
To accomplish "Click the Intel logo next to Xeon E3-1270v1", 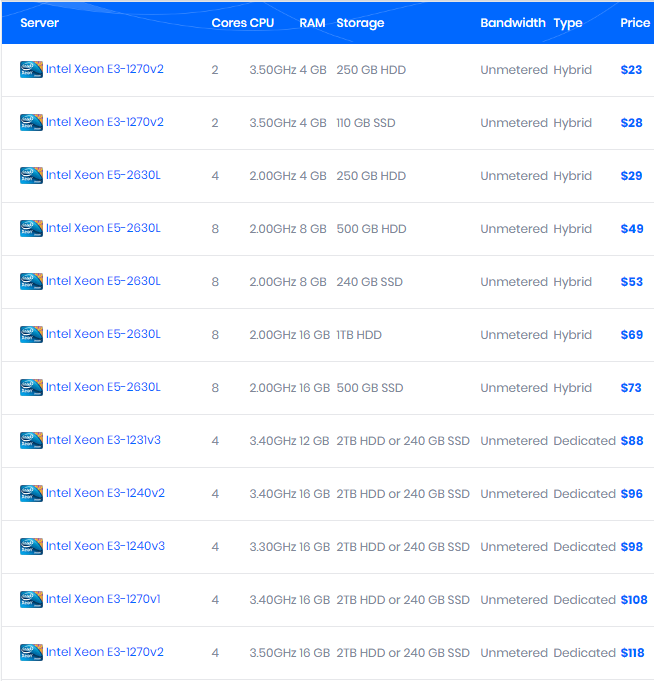I will (x=31, y=600).
